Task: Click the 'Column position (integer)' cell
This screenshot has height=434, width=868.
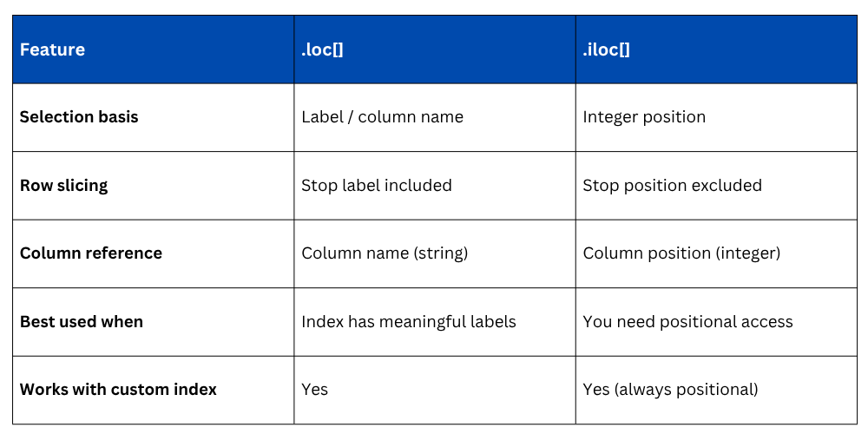Action: click(681, 253)
